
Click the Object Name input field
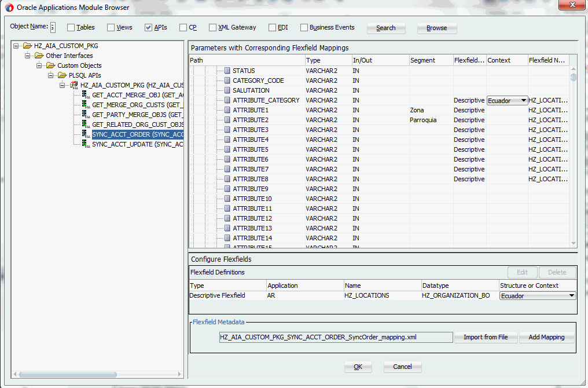pos(53,27)
